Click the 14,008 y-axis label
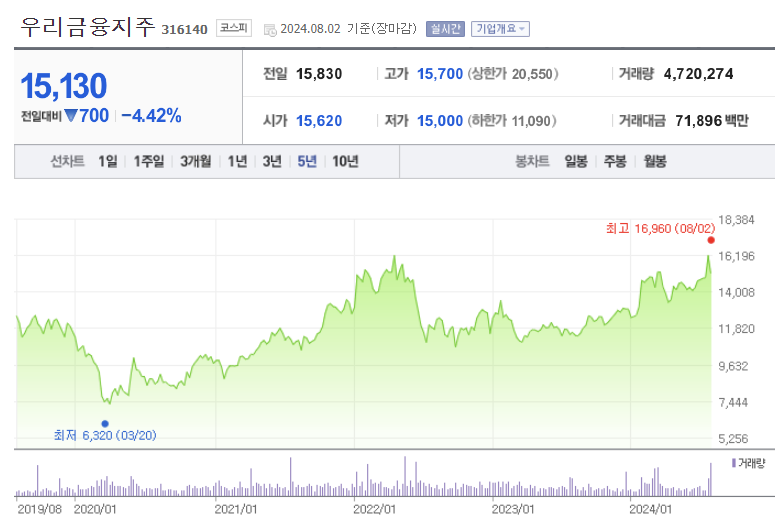 coord(736,293)
